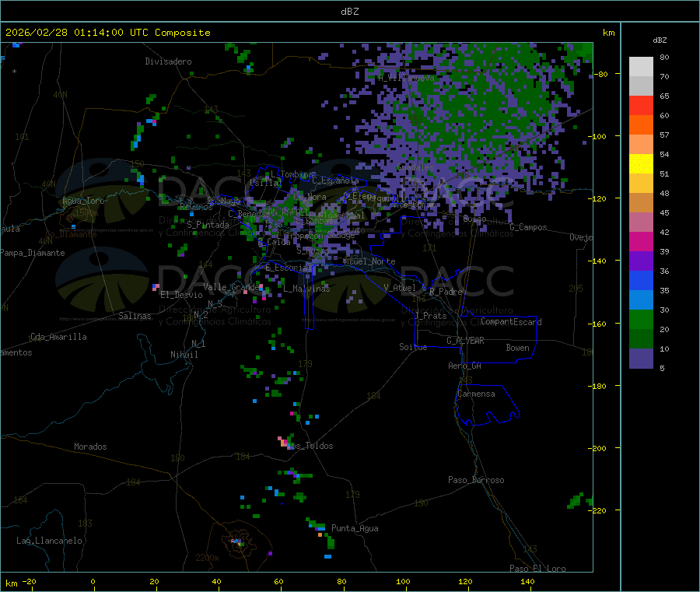Image resolution: width=700 pixels, height=592 pixels.
Task: Click the Salinas location label
Action: click(135, 316)
